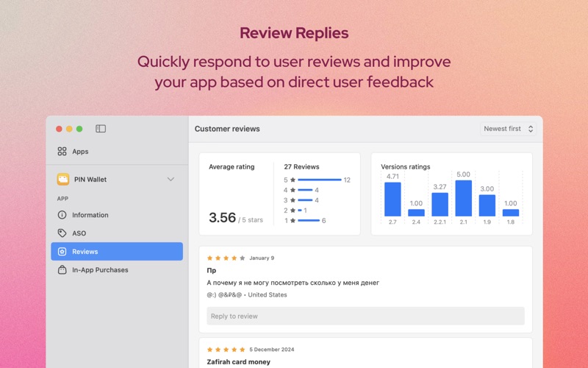Select the Information sidebar item
This screenshot has width=588, height=368.
point(117,215)
